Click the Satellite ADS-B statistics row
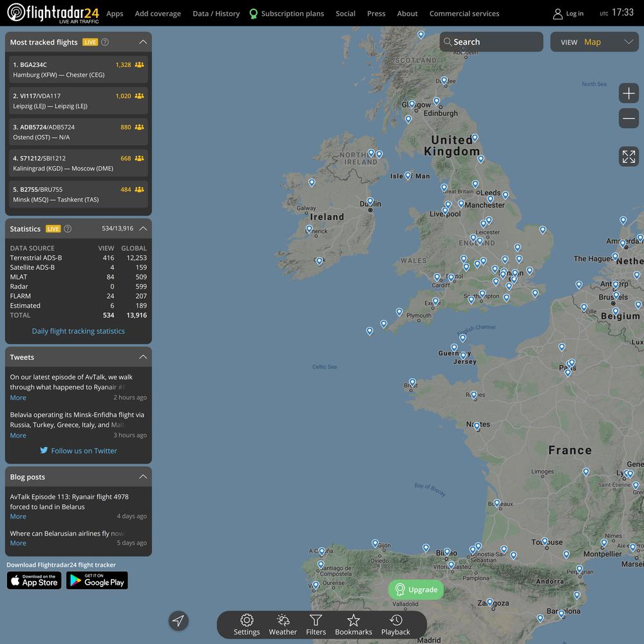Screen dimensions: 644x644 [79, 267]
